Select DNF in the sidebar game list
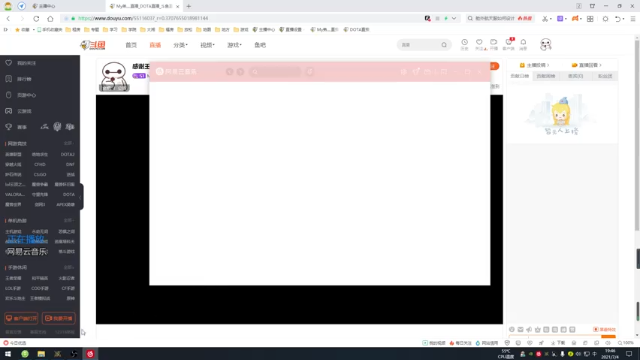 click(70, 164)
